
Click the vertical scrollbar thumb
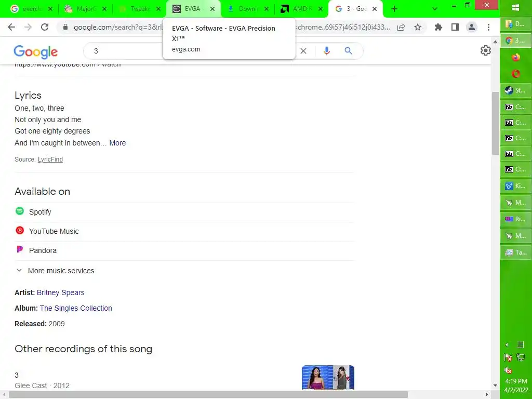click(495, 123)
